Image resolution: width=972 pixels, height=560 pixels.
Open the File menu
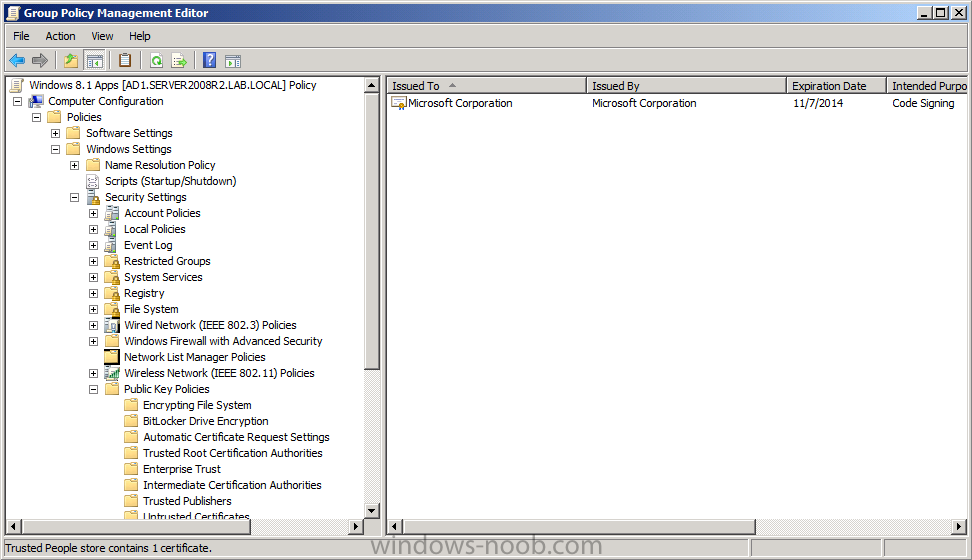[22, 36]
